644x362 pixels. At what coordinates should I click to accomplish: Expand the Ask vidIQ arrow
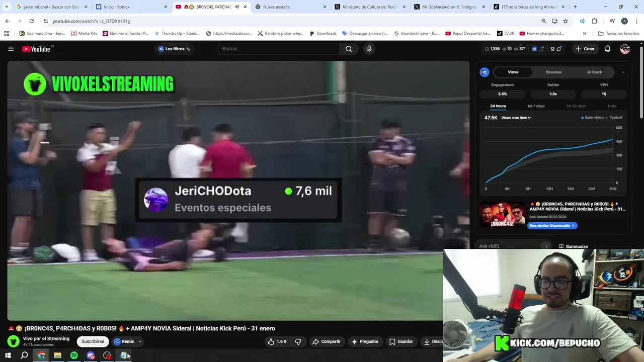coord(546,246)
